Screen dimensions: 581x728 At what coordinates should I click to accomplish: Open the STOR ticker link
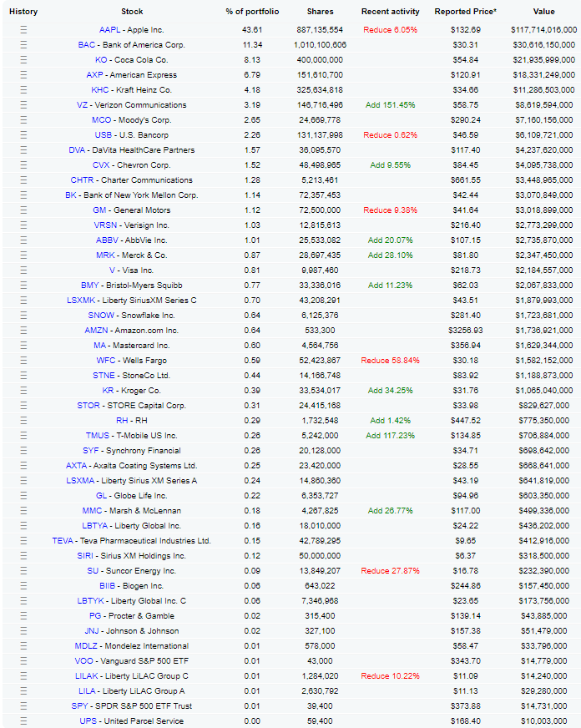click(x=88, y=405)
